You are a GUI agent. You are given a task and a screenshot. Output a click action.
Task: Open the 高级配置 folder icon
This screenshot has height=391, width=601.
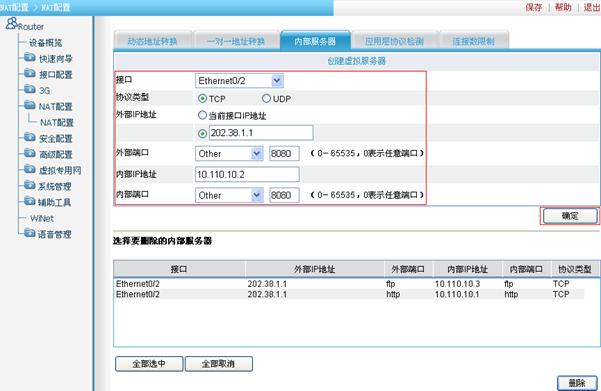(x=30, y=154)
